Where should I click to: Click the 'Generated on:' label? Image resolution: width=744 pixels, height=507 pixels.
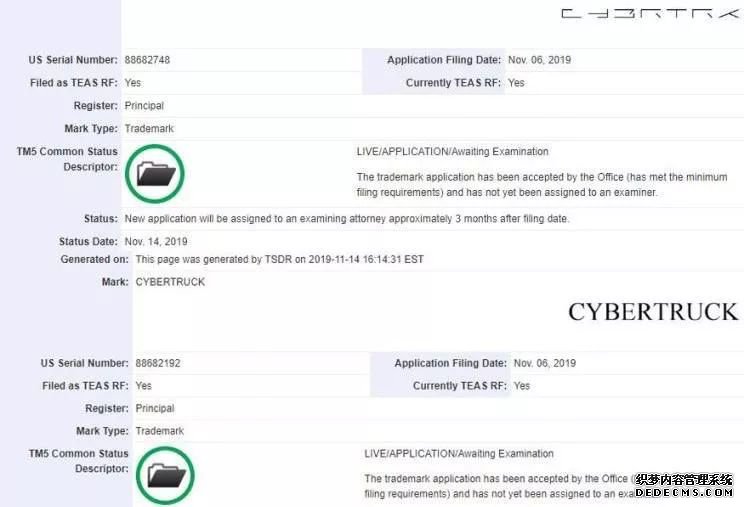point(94,259)
